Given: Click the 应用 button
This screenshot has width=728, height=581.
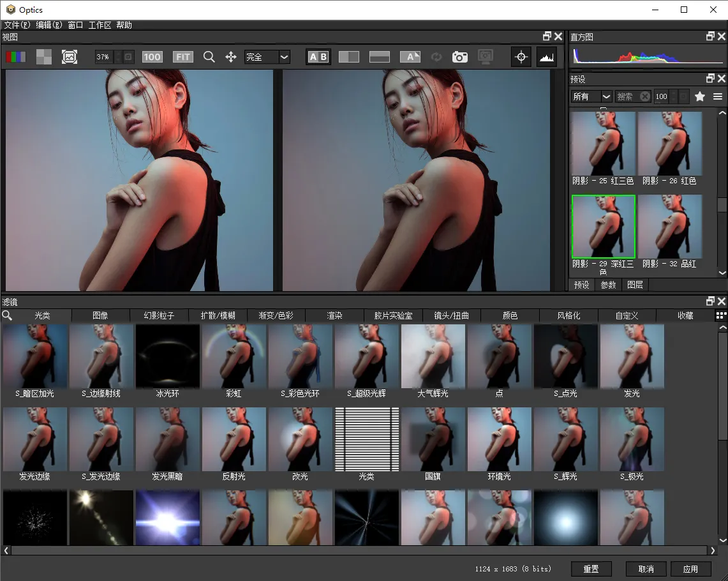Looking at the screenshot, I should click(x=690, y=569).
